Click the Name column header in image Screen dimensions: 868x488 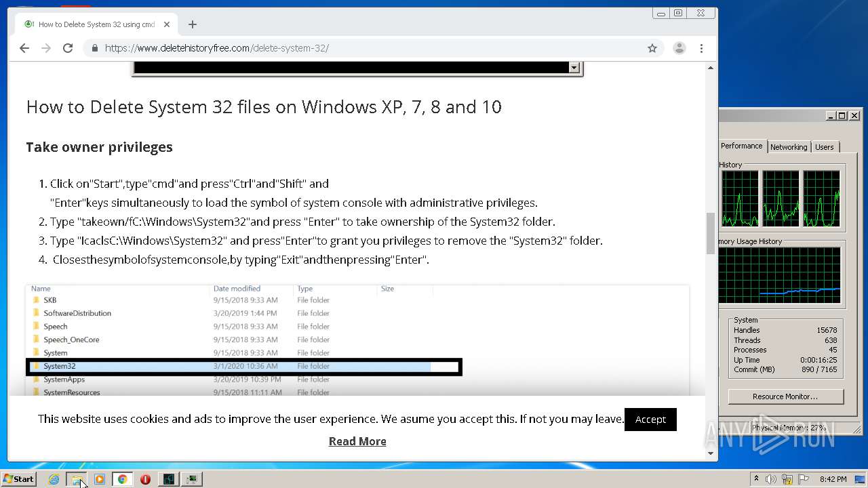pyautogui.click(x=41, y=289)
